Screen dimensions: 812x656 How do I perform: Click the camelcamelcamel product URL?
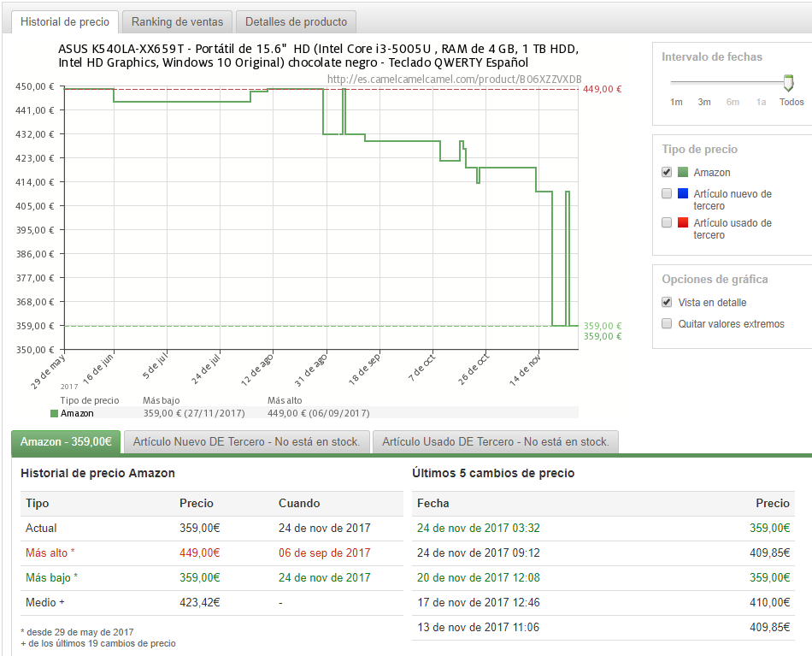(x=454, y=79)
